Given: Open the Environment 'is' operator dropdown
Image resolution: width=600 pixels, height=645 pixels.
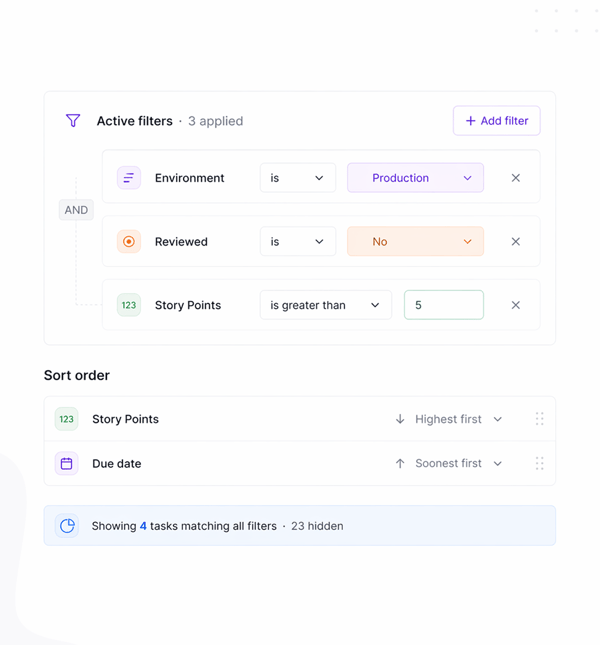Looking at the screenshot, I should point(298,178).
